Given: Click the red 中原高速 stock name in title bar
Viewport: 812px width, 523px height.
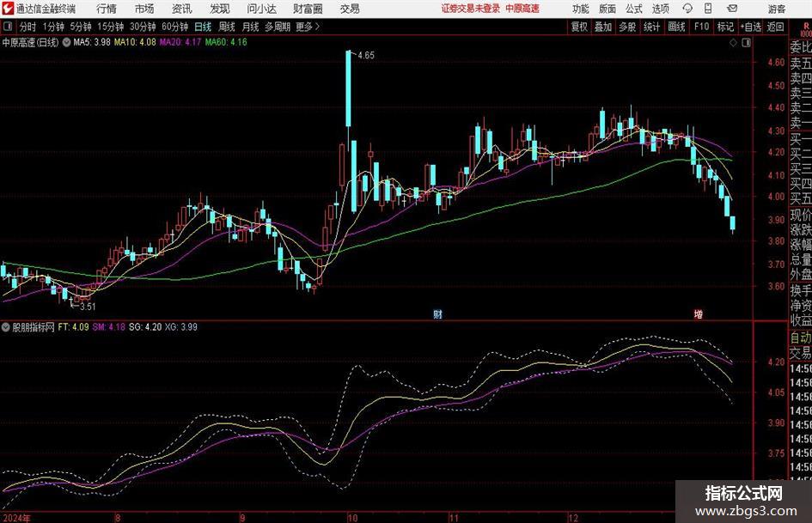Looking at the screenshot, I should [x=522, y=9].
